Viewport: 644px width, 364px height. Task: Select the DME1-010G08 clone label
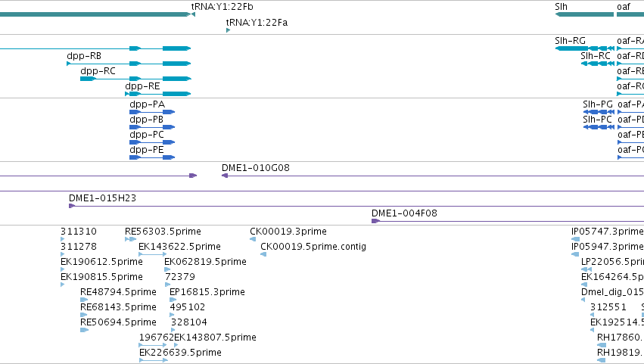click(256, 168)
